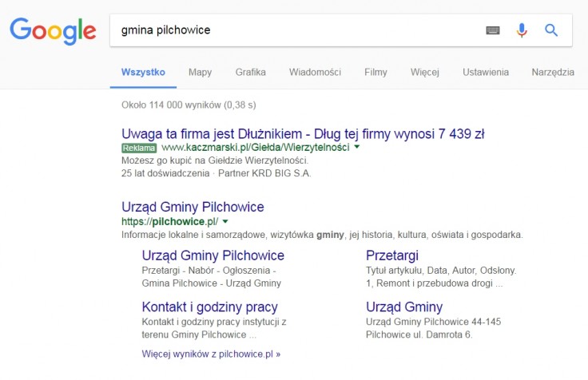The width and height of the screenshot is (588, 380).
Task: Switch to the Grafika tab
Action: point(250,72)
